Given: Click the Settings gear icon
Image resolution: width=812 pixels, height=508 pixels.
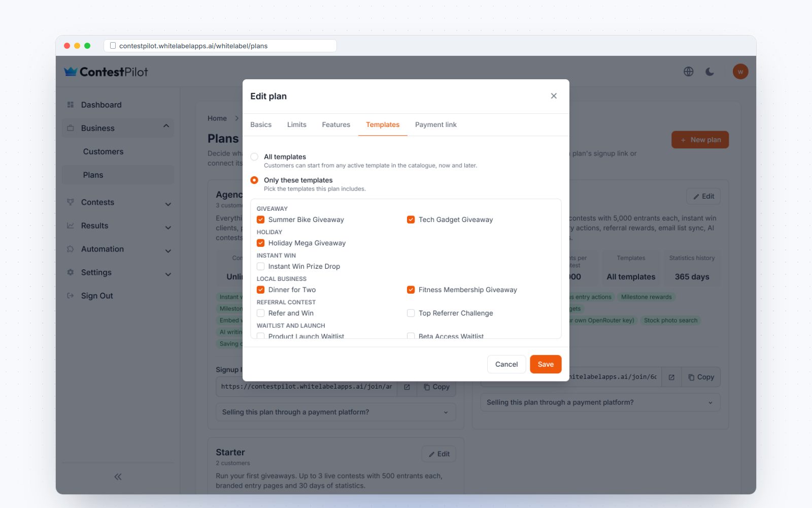Looking at the screenshot, I should pyautogui.click(x=71, y=272).
